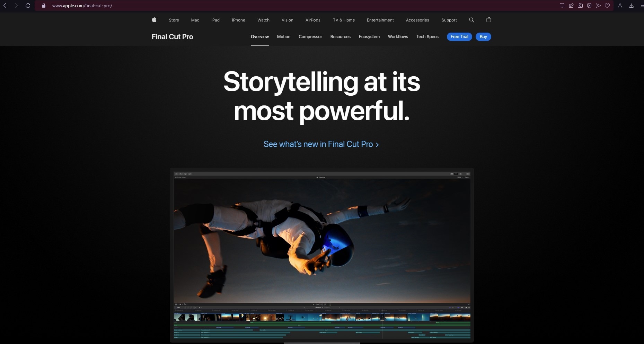Open the Accessories menu item
This screenshot has height=344, width=644.
417,20
